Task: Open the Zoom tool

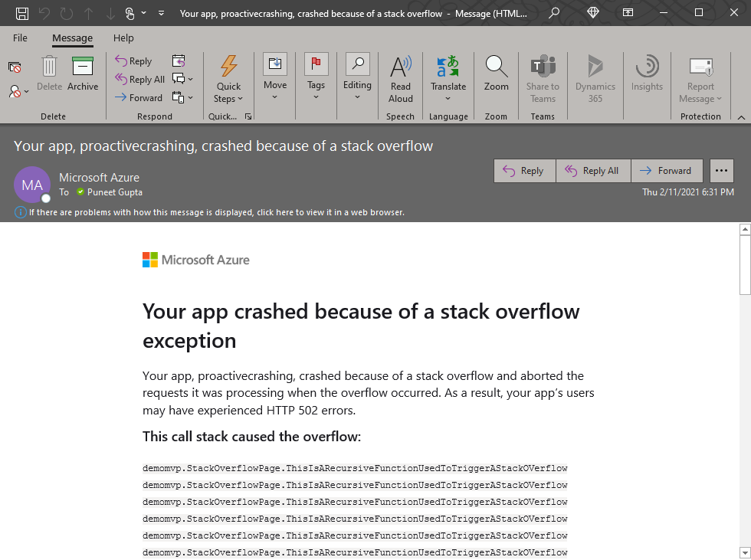Action: point(496,76)
